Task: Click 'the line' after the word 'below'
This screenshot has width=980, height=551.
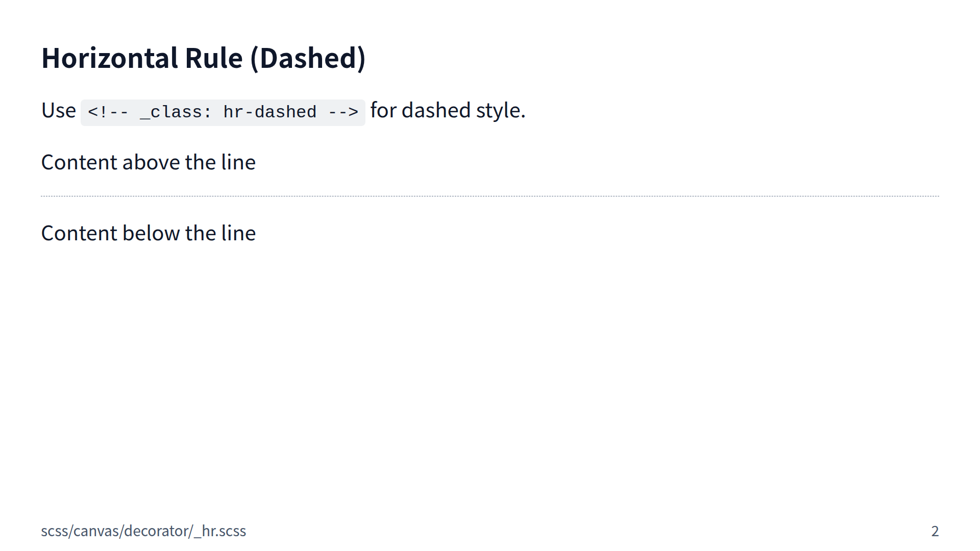Action: coord(220,234)
